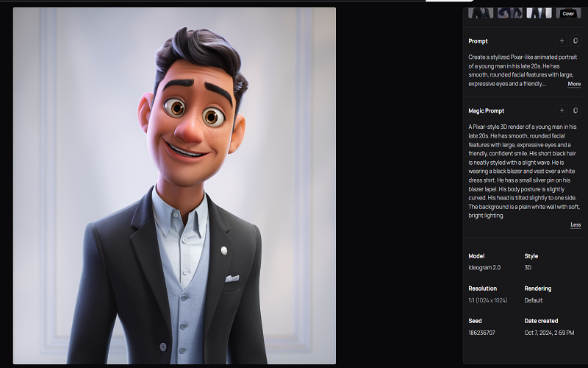Click the Magic Prompt section heading
The width and height of the screenshot is (588, 368).
[x=487, y=110]
